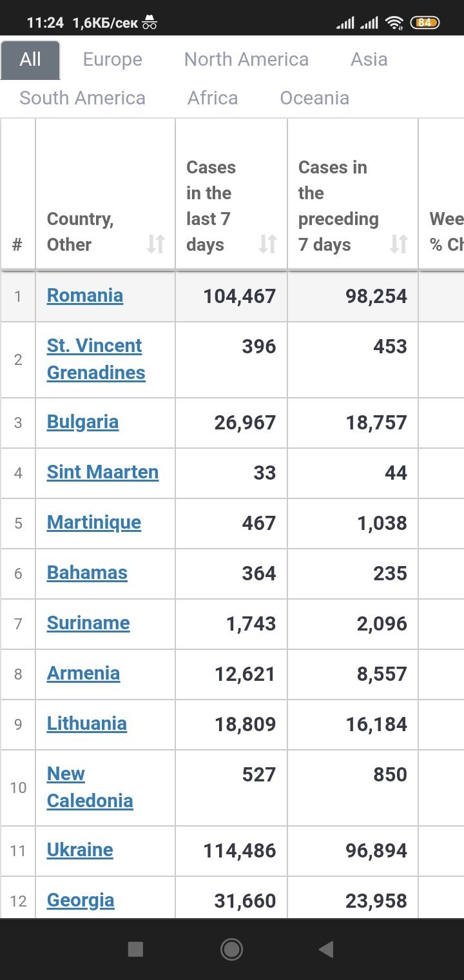464x980 pixels.
Task: Open the South America tab
Action: click(x=82, y=98)
